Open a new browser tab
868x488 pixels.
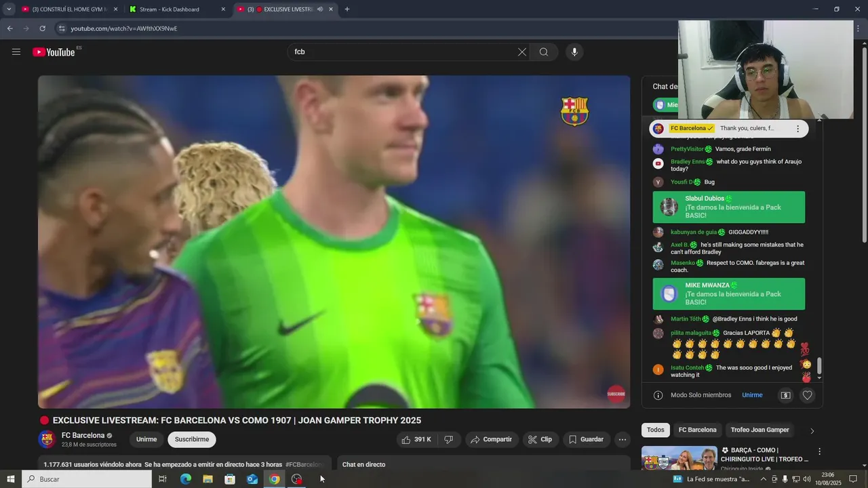(x=347, y=9)
